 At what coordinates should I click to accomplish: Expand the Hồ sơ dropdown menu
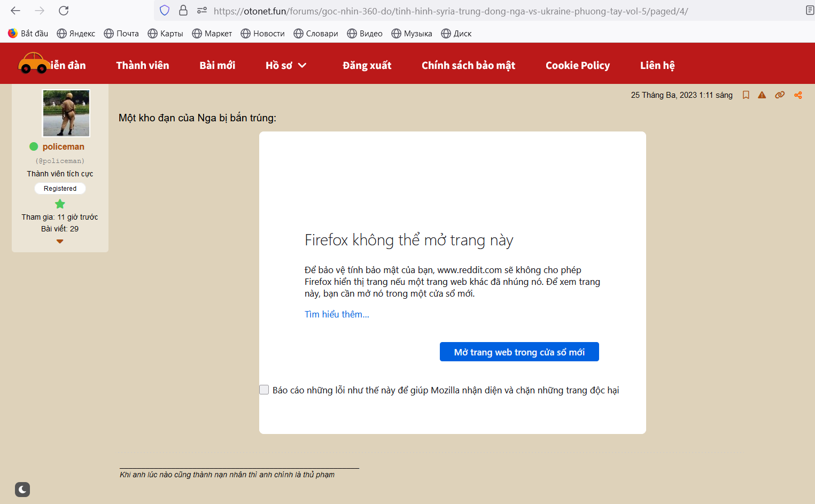click(x=286, y=65)
